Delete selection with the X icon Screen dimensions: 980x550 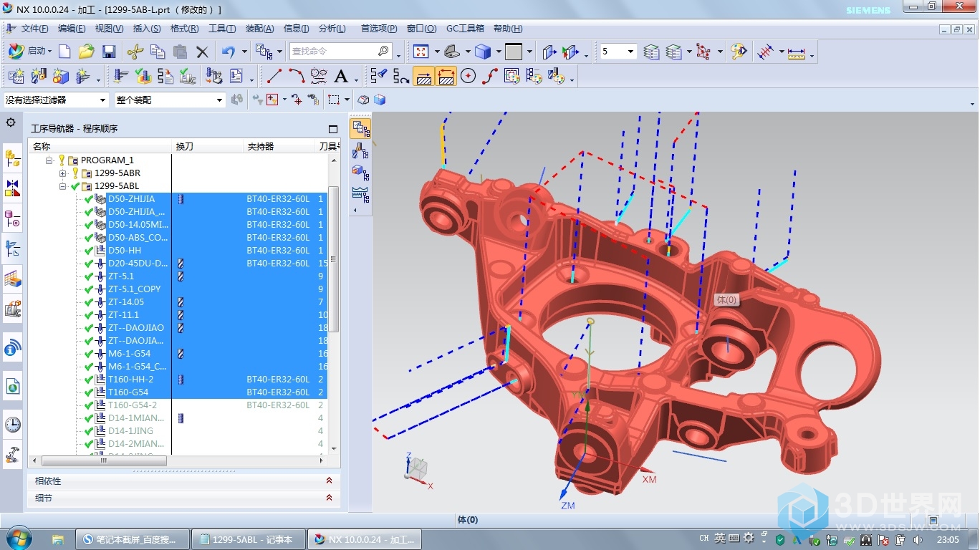click(x=202, y=52)
